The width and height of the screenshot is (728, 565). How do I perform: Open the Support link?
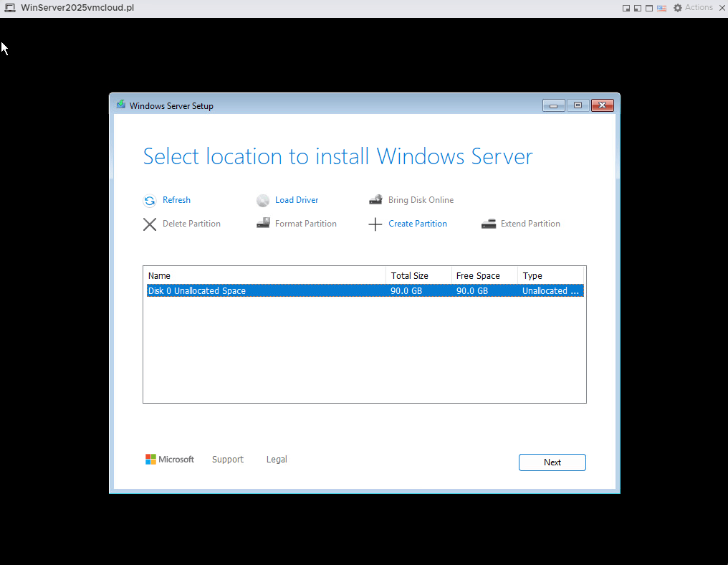[x=228, y=460]
